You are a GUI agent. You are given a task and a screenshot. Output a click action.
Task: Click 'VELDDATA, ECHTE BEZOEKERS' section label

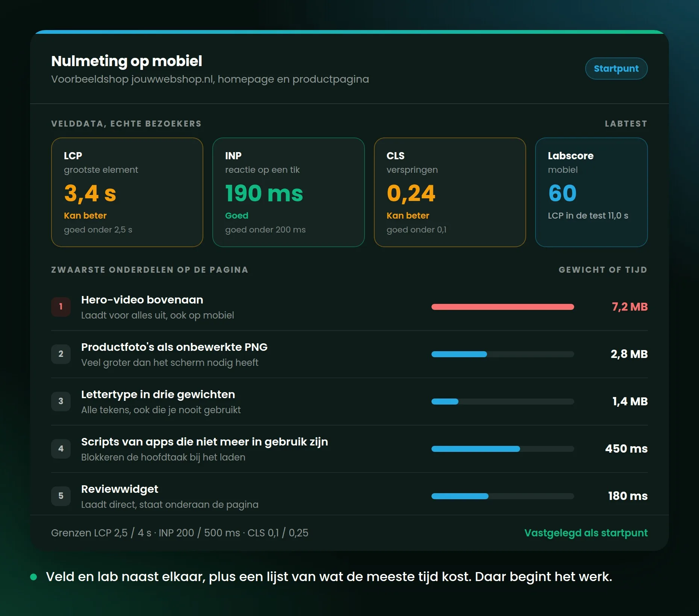(126, 124)
